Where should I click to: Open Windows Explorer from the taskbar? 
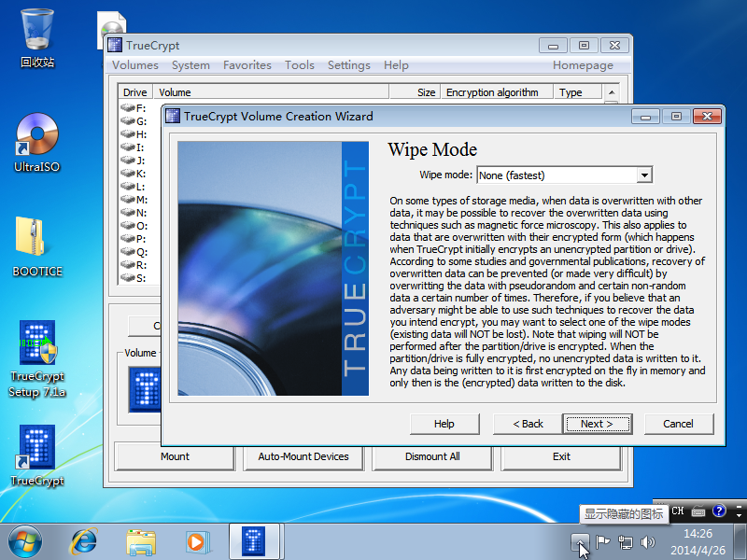tap(141, 542)
